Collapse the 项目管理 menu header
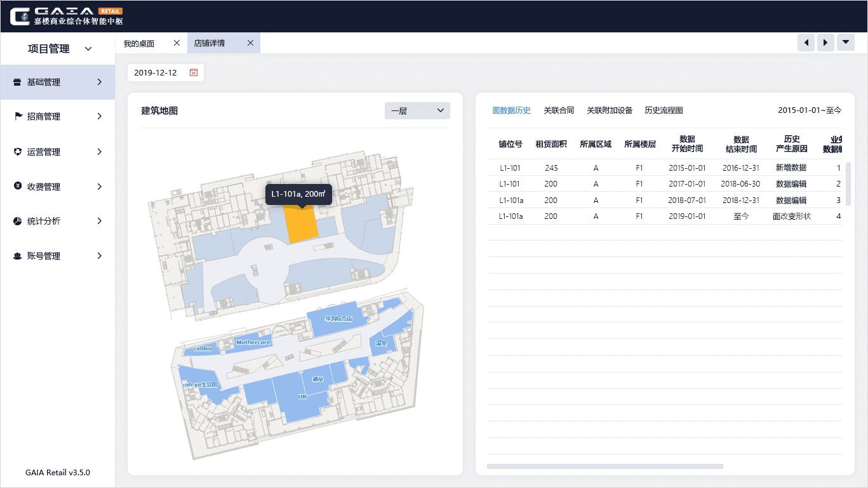This screenshot has width=868, height=488. pyautogui.click(x=88, y=49)
